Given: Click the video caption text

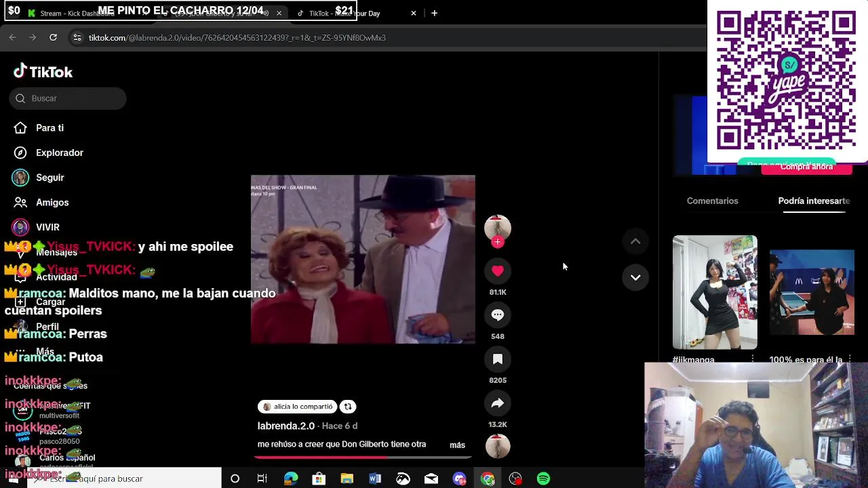Looking at the screenshot, I should (x=342, y=445).
